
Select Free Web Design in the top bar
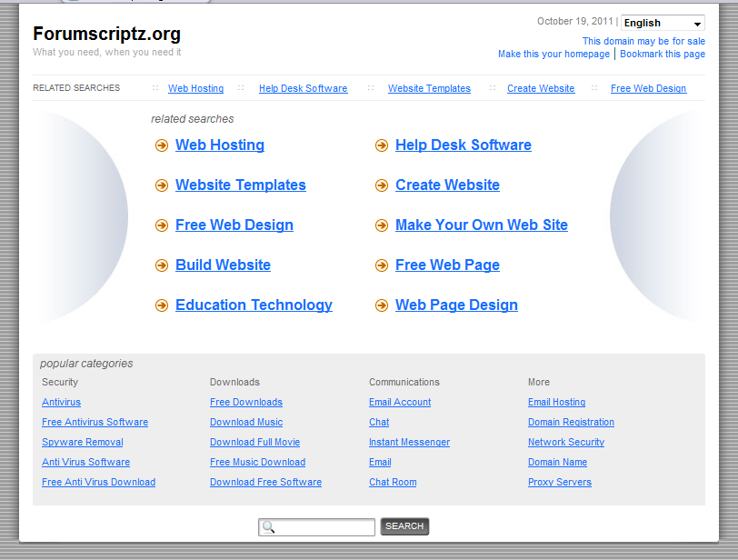click(648, 89)
